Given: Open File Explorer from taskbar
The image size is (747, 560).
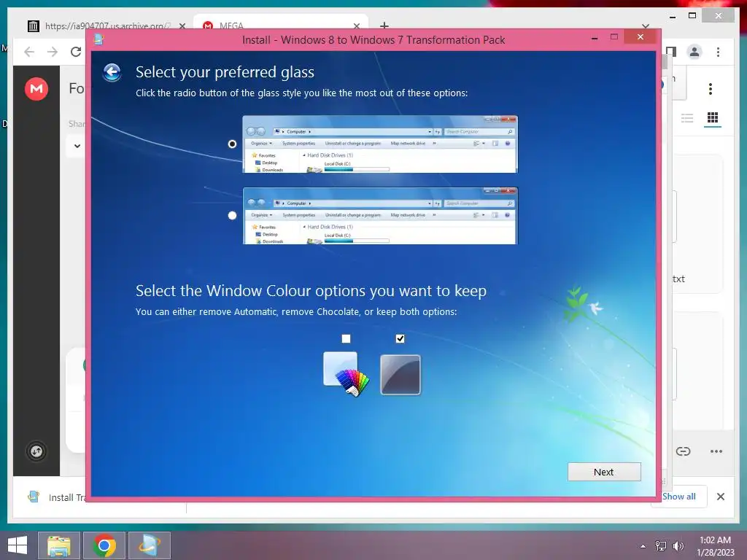Looking at the screenshot, I should point(58,545).
